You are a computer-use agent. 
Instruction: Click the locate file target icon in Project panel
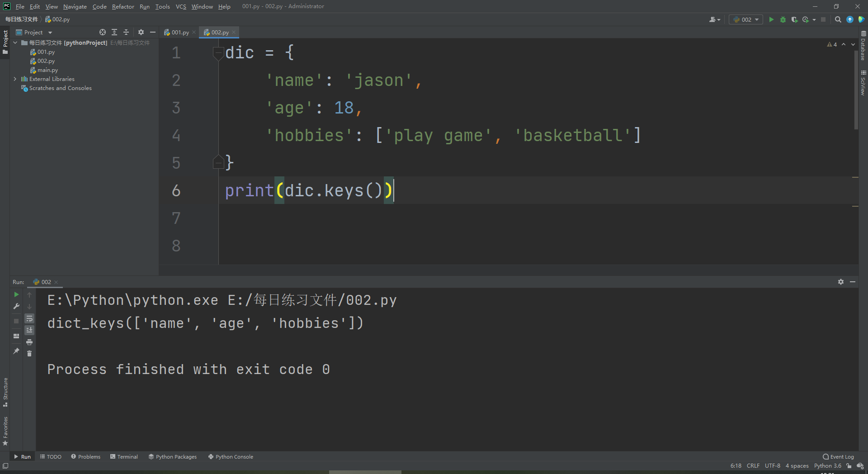point(103,32)
